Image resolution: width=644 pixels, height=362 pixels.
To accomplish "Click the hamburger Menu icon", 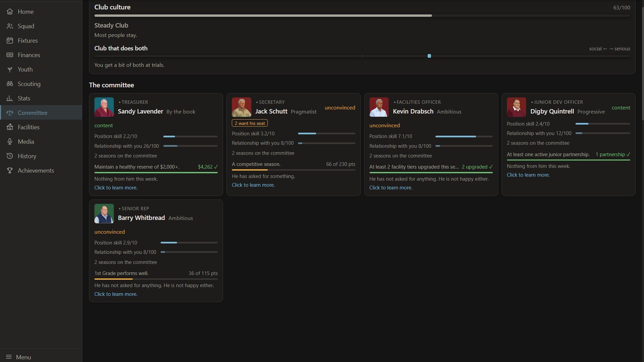I will click(9, 357).
